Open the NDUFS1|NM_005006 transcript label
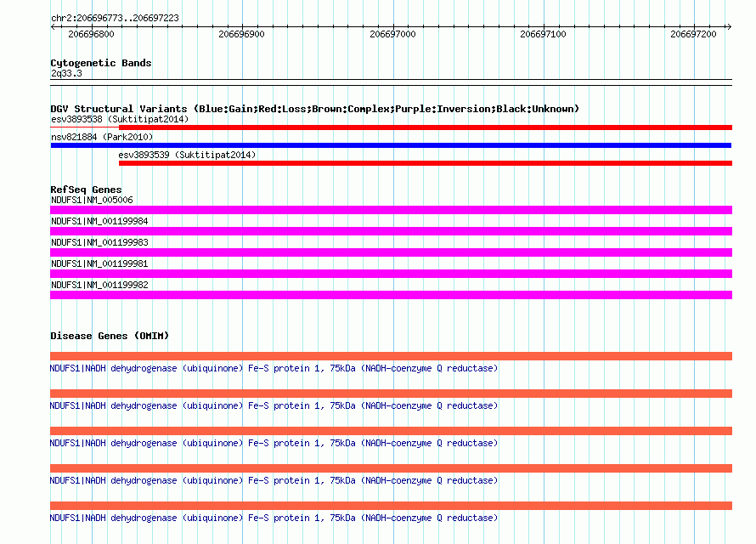 tap(92, 200)
